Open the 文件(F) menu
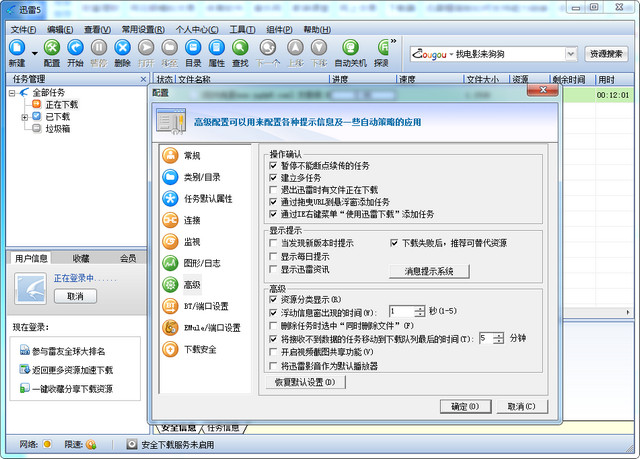This screenshot has height=459, width=640. click(23, 29)
